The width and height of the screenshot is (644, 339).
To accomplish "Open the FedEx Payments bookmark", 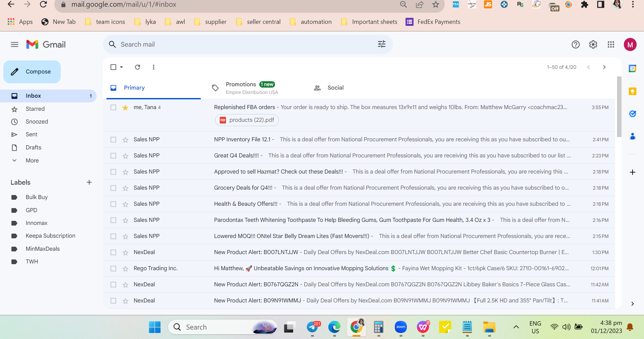I will pos(433,22).
